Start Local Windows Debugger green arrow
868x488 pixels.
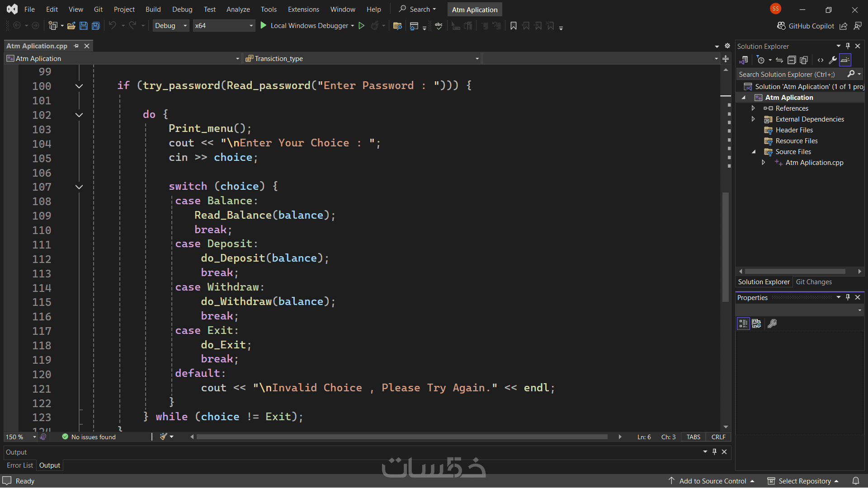point(264,26)
